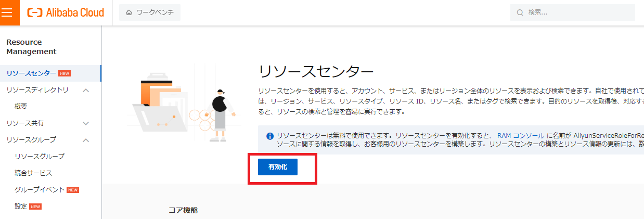Select リソースセンター in the sidebar
Viewport: 644px width, 219px height.
[x=50, y=73]
